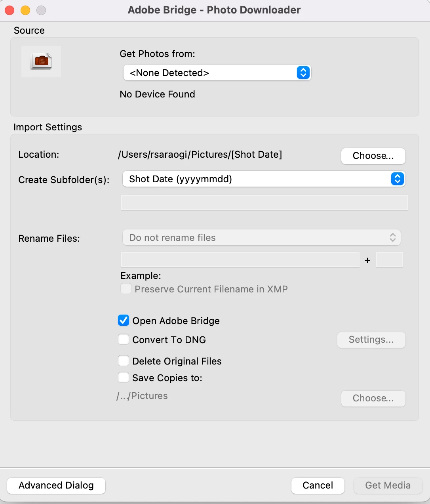Click the 'No Device Found' status text
Viewport: 430px width, 504px height.
(x=158, y=94)
